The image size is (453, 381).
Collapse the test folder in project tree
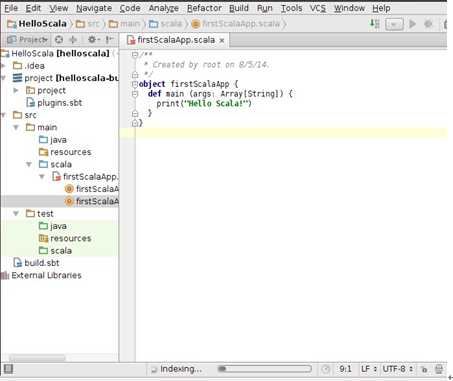tap(16, 214)
